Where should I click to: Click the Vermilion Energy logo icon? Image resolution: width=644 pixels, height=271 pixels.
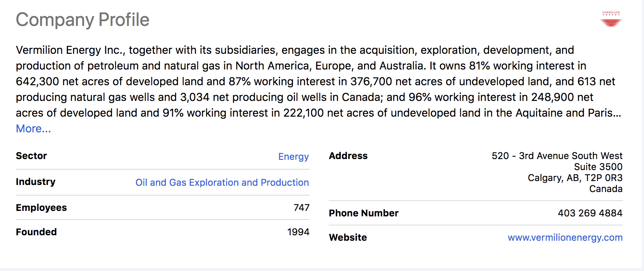point(611,19)
